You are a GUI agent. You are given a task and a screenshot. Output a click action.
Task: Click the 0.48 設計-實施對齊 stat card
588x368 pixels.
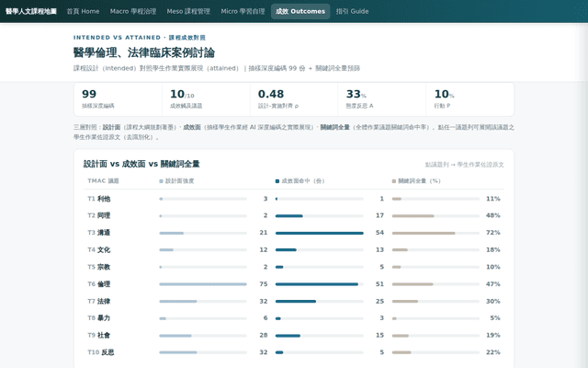point(294,99)
